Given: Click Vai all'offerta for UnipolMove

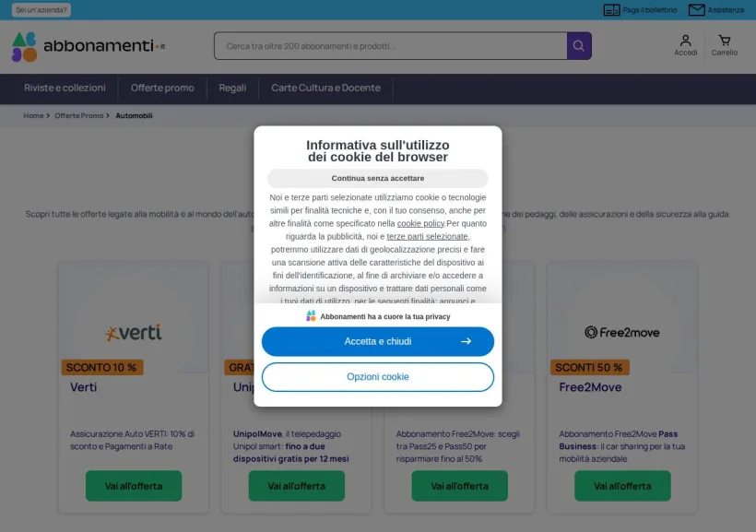Looking at the screenshot, I should coord(297,486).
